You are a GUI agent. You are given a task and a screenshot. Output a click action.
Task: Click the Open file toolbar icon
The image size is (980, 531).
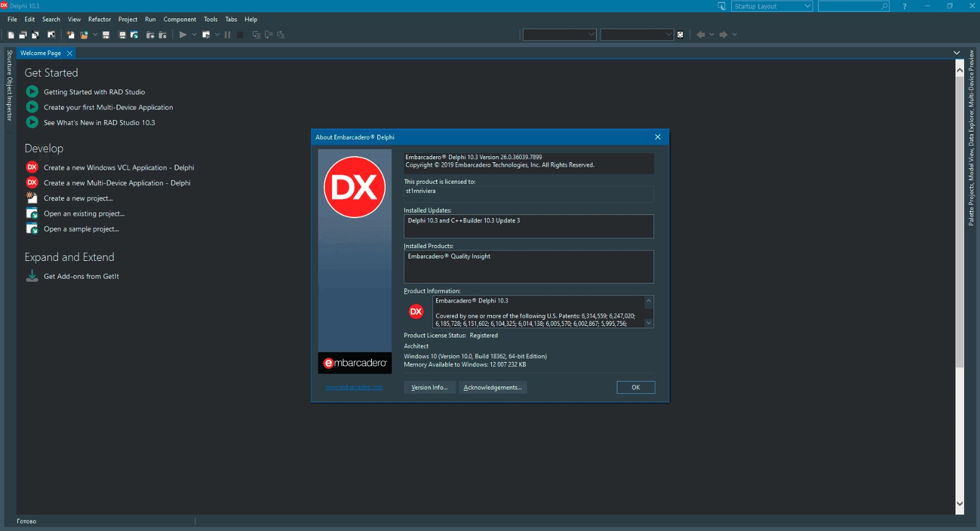pos(85,35)
